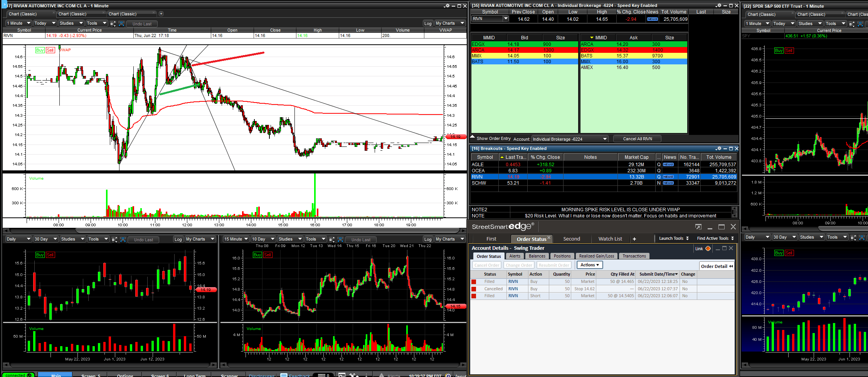This screenshot has width=868, height=377.
Task: Click the chart scale adjust icon next to Tools
Action: pos(113,24)
